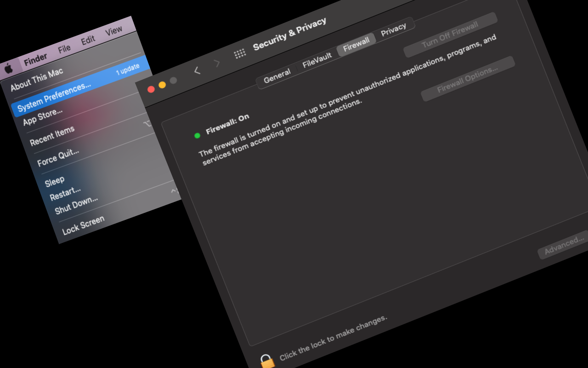Switch to the FileVault tab
The width and height of the screenshot is (588, 368).
pyautogui.click(x=317, y=60)
